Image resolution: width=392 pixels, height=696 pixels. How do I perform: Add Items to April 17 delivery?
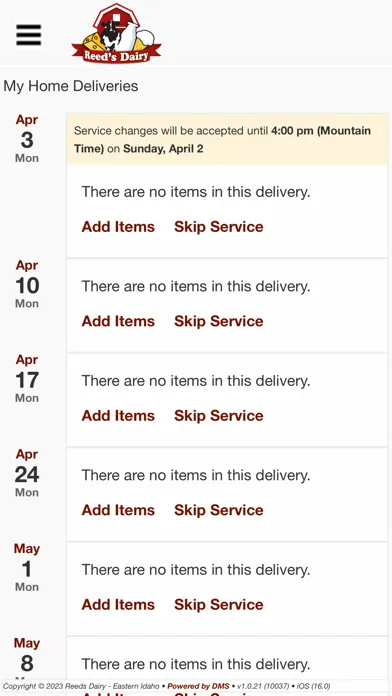click(118, 416)
